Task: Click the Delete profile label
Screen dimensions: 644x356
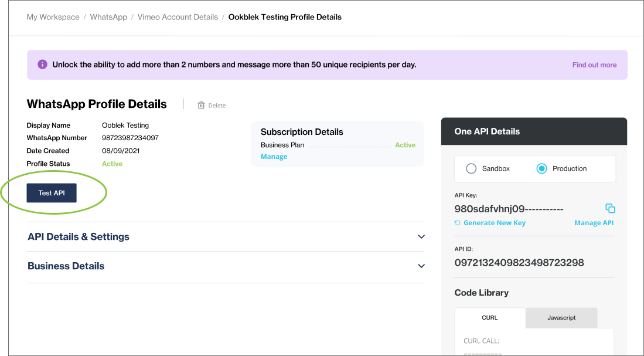Action: pos(217,106)
